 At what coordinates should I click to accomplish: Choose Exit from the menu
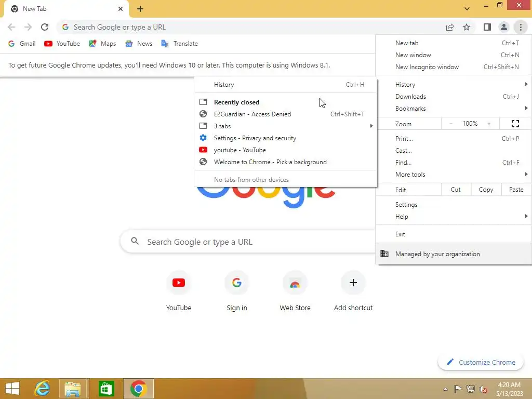point(454,234)
